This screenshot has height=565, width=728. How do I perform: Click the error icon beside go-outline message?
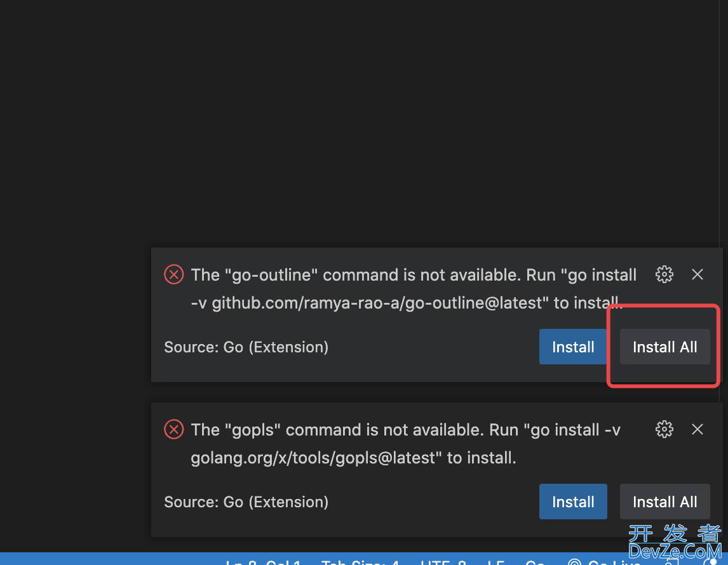tap(173, 275)
